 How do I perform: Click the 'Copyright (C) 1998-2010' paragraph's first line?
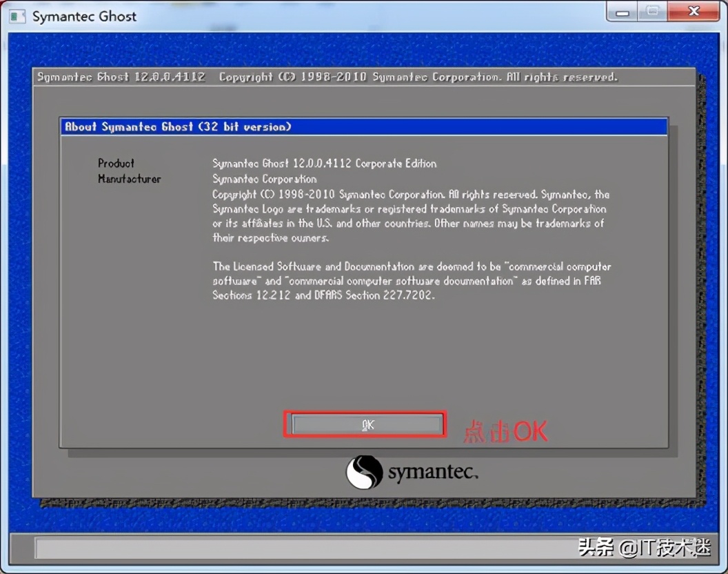(411, 195)
